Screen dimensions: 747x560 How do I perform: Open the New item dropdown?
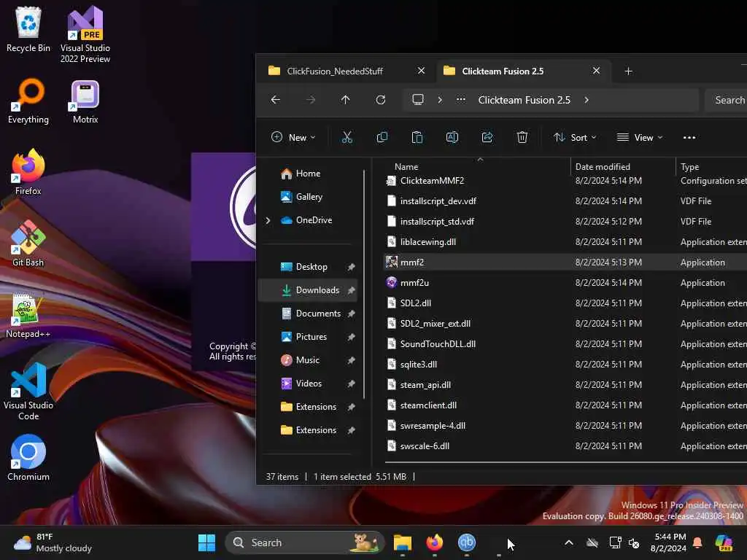tap(293, 138)
